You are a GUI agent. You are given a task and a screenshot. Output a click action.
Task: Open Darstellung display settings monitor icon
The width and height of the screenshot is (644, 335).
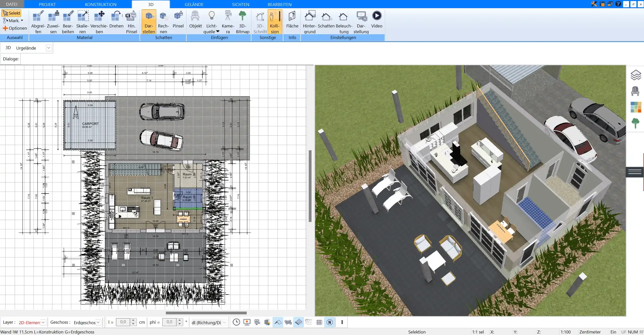click(x=361, y=22)
